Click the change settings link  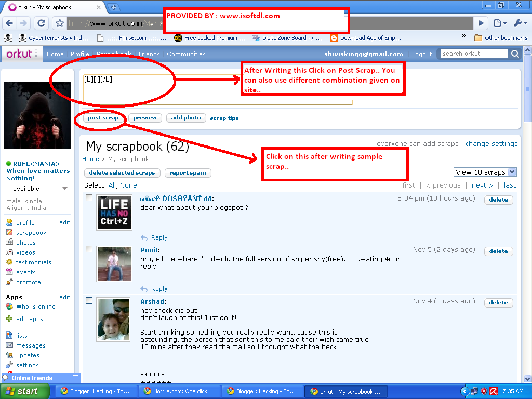click(x=491, y=143)
